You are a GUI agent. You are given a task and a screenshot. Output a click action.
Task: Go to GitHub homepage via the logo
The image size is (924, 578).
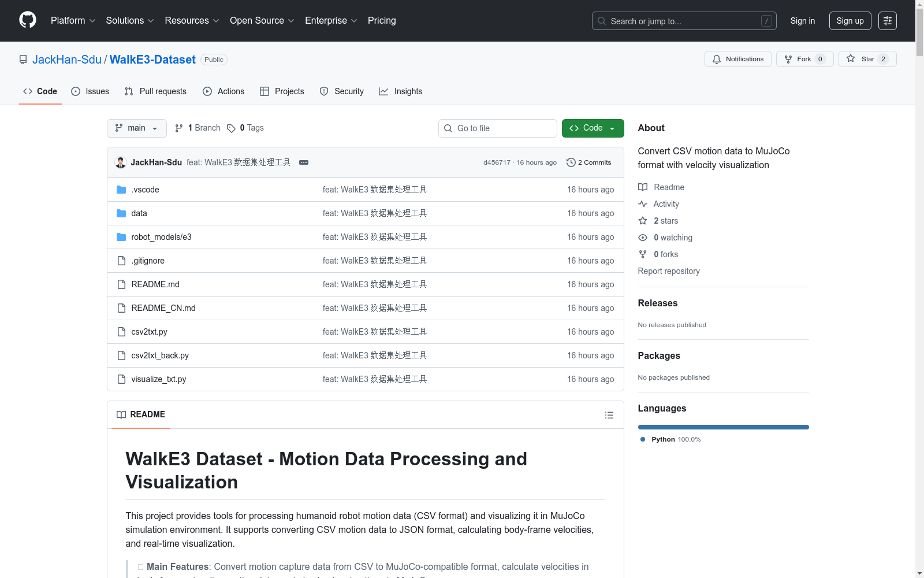pos(28,20)
